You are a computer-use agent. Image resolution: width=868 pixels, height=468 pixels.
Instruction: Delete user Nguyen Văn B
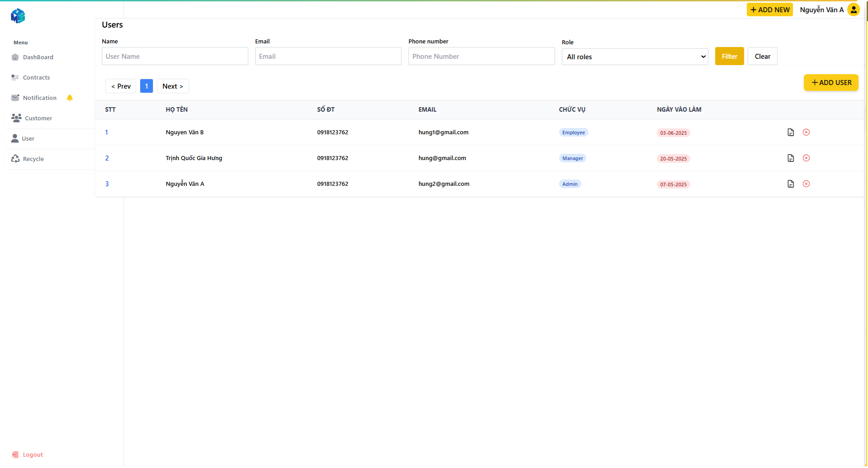pos(806,132)
